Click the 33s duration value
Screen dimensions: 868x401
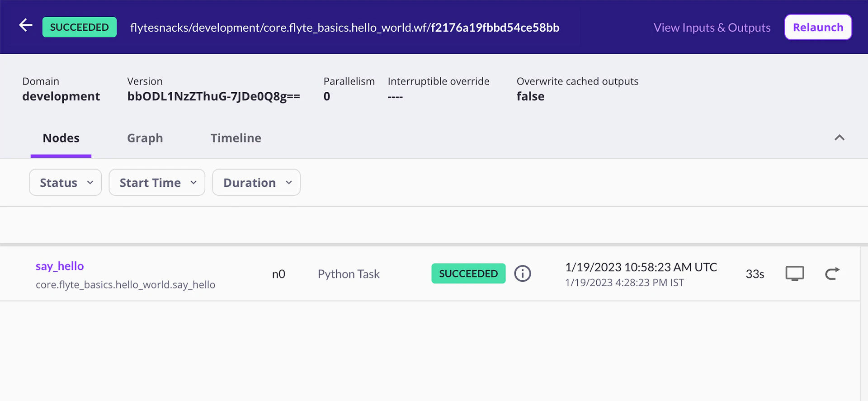755,274
